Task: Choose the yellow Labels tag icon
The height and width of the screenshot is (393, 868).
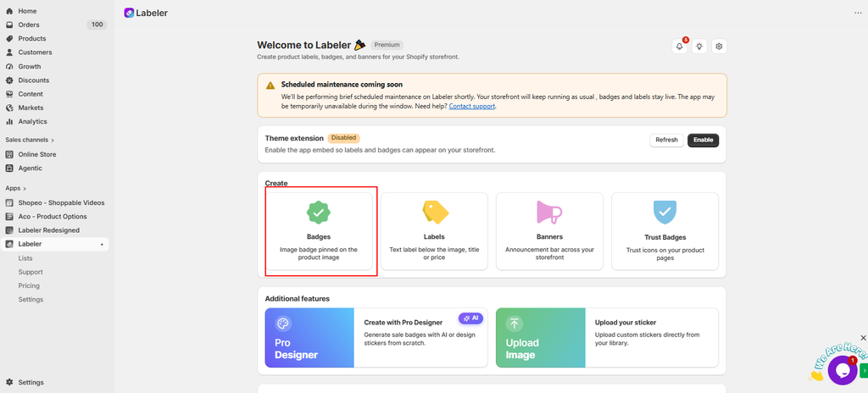Action: (435, 212)
